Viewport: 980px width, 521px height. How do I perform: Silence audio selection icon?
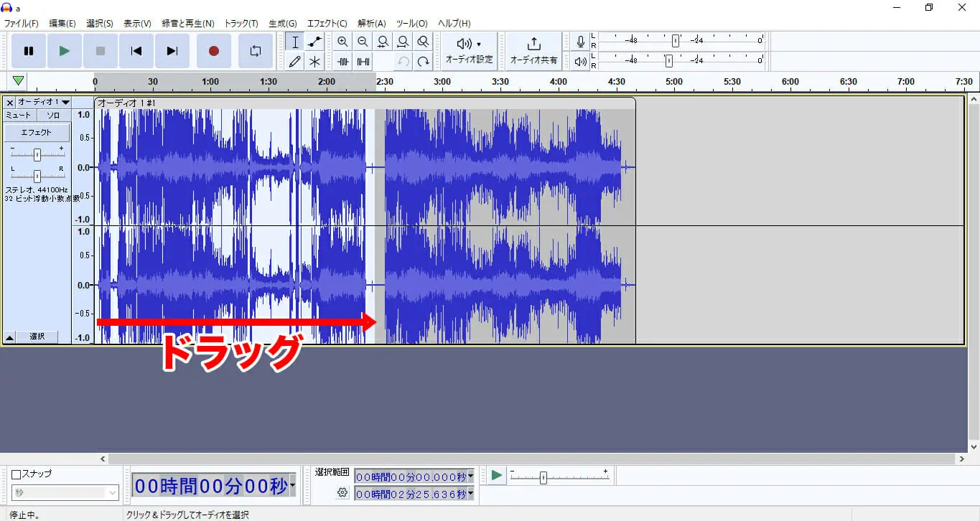pos(363,62)
